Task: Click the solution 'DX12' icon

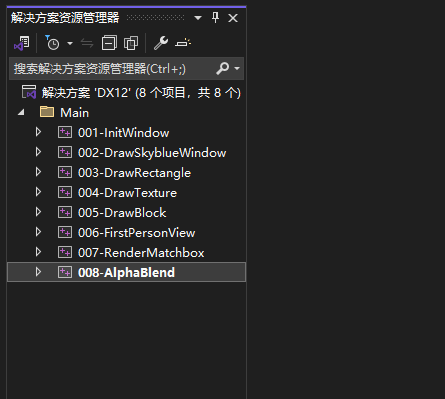Action: [29, 92]
